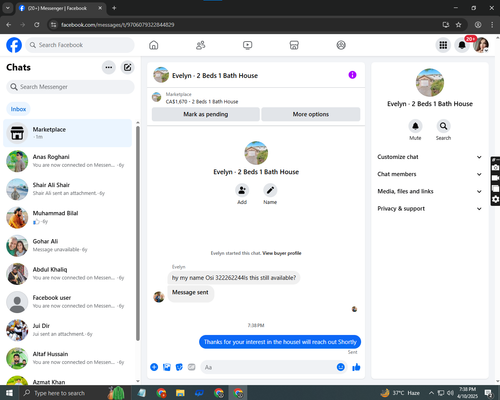The width and height of the screenshot is (500, 400).
Task: Open conversation information purple icon
Action: click(352, 75)
